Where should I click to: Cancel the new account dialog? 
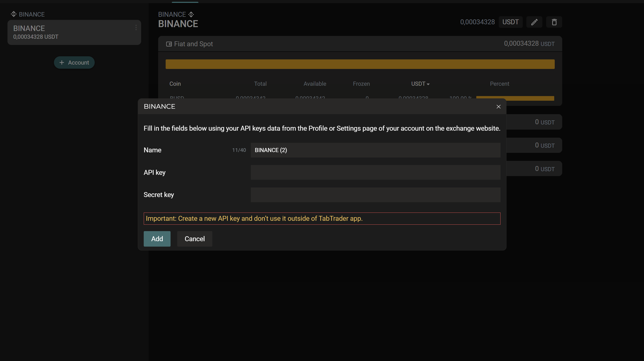[x=195, y=239]
